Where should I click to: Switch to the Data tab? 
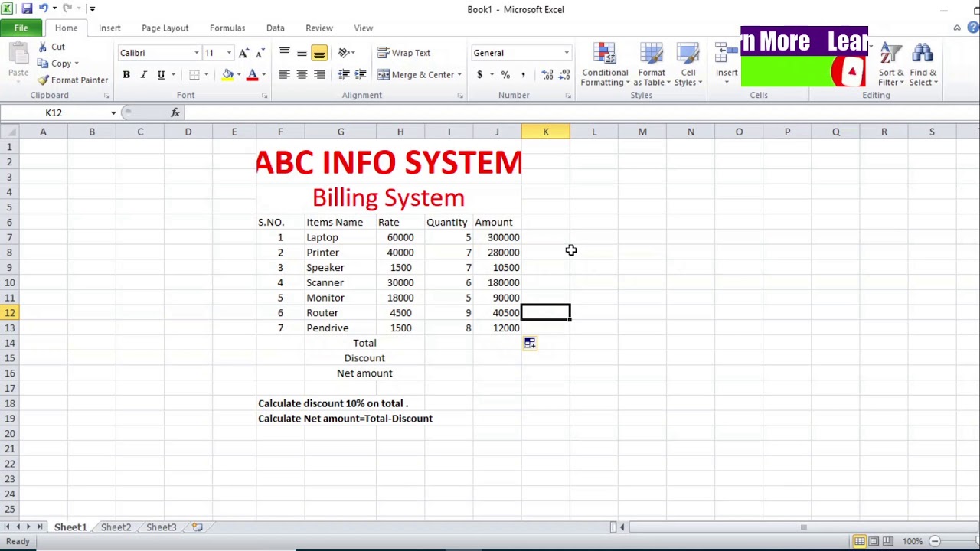click(276, 28)
